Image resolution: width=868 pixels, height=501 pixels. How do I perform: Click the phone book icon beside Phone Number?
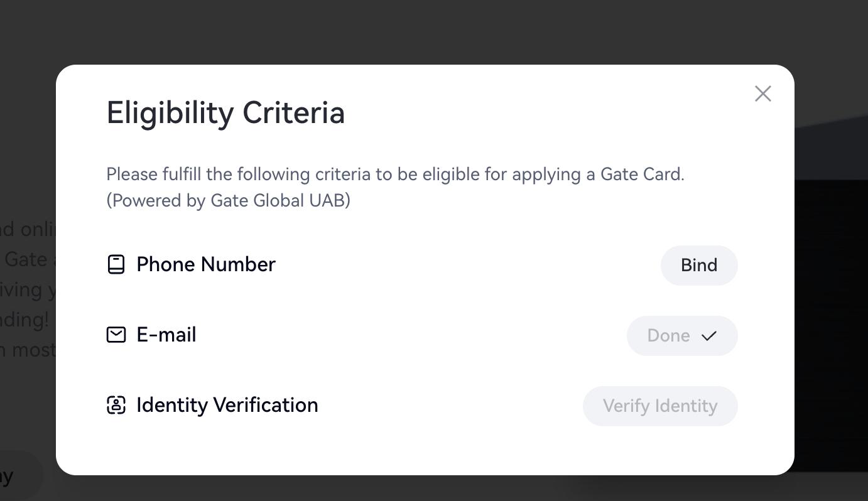tap(116, 264)
